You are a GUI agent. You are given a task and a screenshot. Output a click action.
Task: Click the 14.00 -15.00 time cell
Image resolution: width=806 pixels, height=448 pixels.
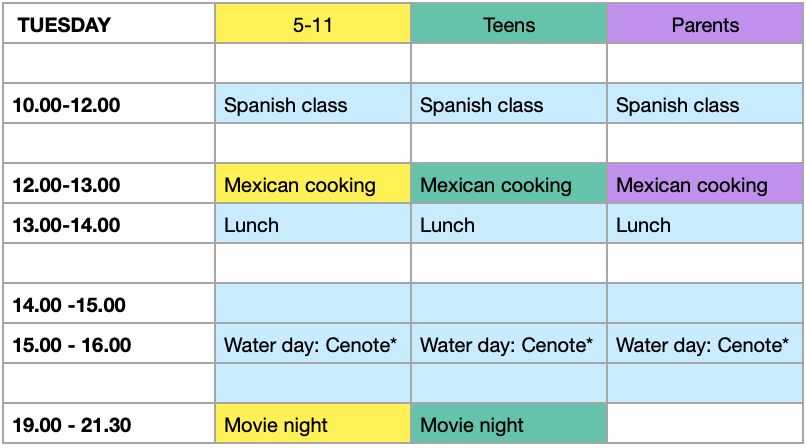point(109,304)
